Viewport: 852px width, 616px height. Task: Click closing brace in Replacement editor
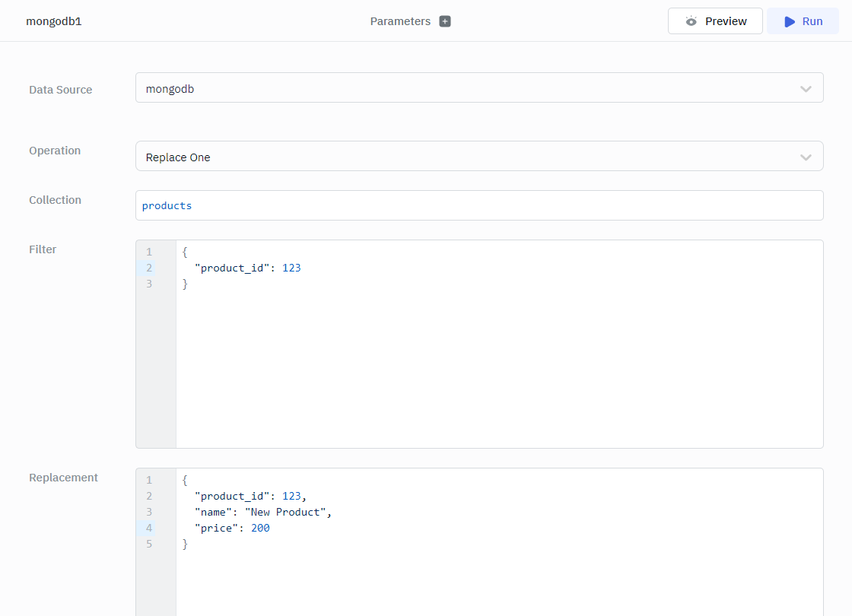tap(185, 544)
